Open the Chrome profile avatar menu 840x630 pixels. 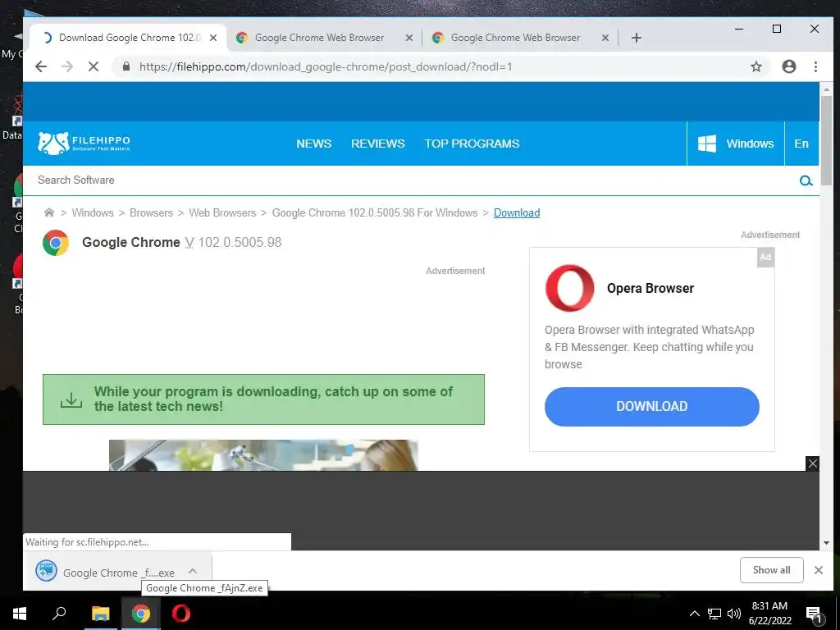(788, 66)
